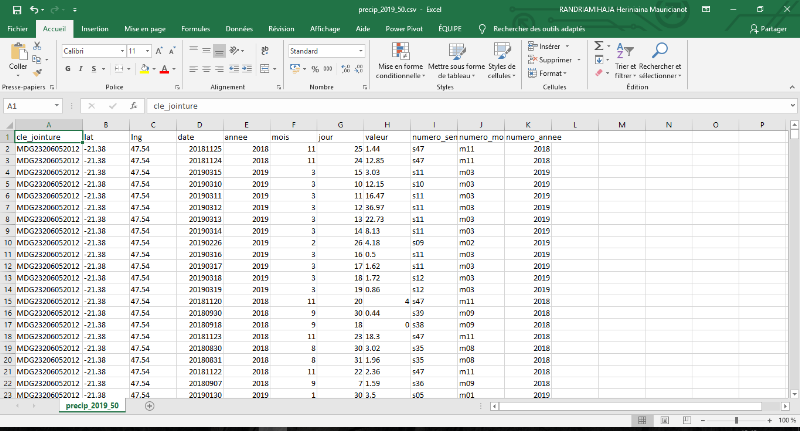Viewport: 800px width, 431px height.
Task: Toggle underline formatting (S)
Action: 92,69
